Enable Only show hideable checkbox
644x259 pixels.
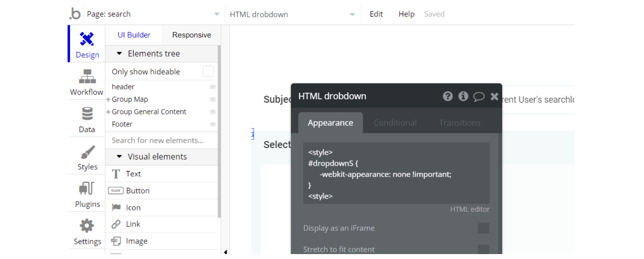point(208,71)
